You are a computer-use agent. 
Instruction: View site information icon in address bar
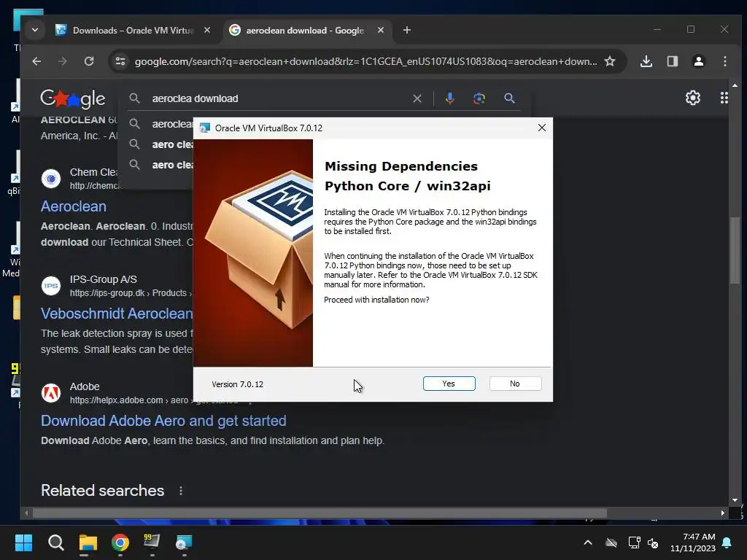pos(120,61)
